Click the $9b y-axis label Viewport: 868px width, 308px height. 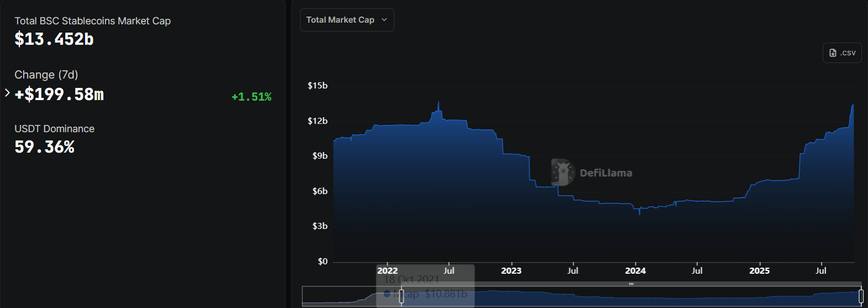(x=320, y=156)
